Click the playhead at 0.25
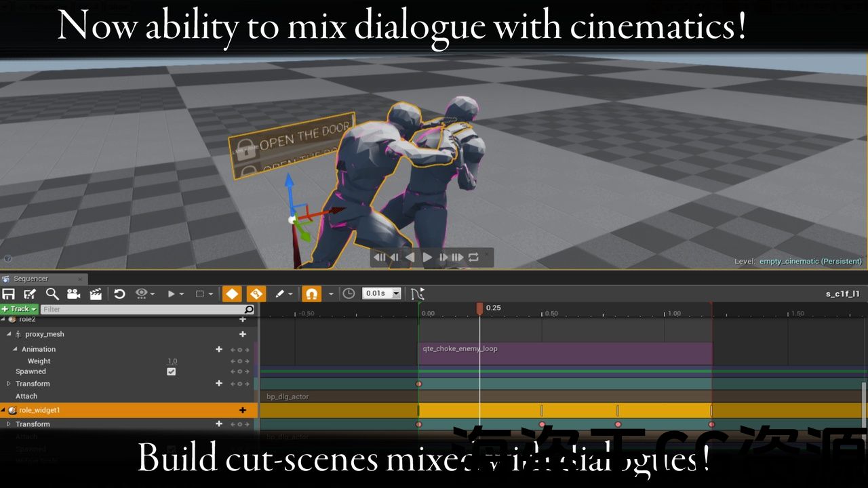 point(479,308)
